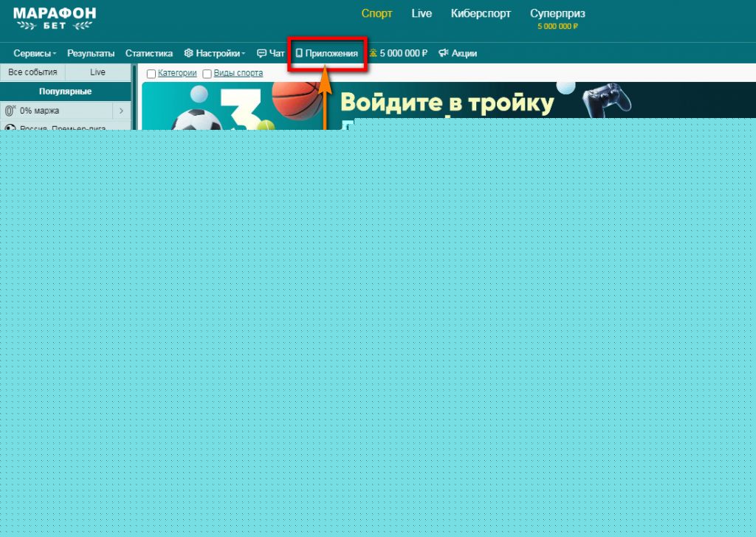Open the Результаты page
756x537 pixels.
pos(91,53)
